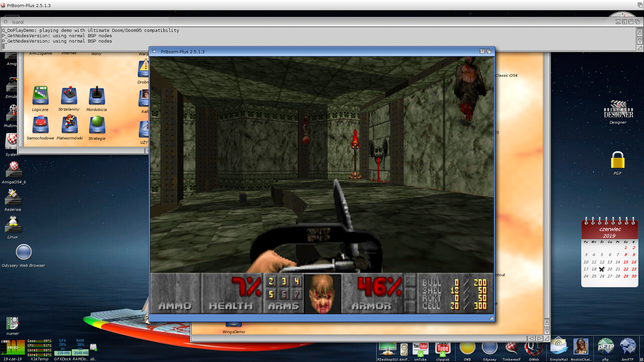Click the Classic-OS4 label behind PrBoom window

point(506,75)
